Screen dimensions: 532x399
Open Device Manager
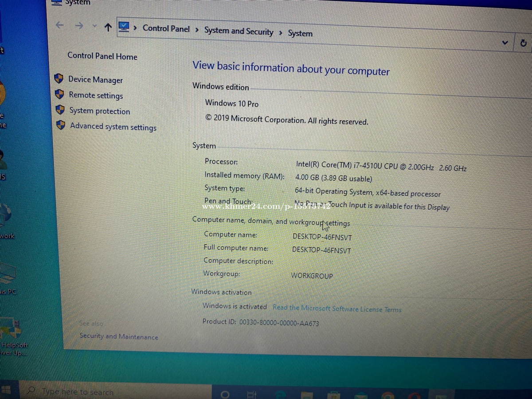(95, 80)
